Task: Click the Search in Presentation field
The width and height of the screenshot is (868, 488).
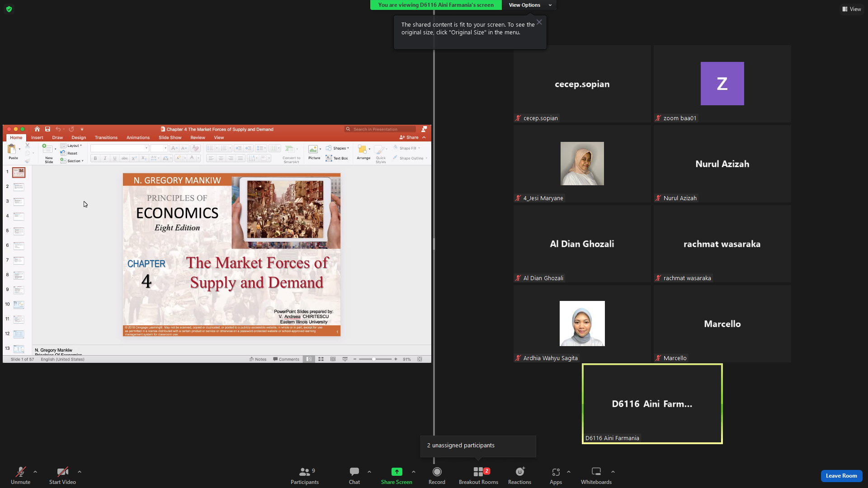Action: coord(380,129)
